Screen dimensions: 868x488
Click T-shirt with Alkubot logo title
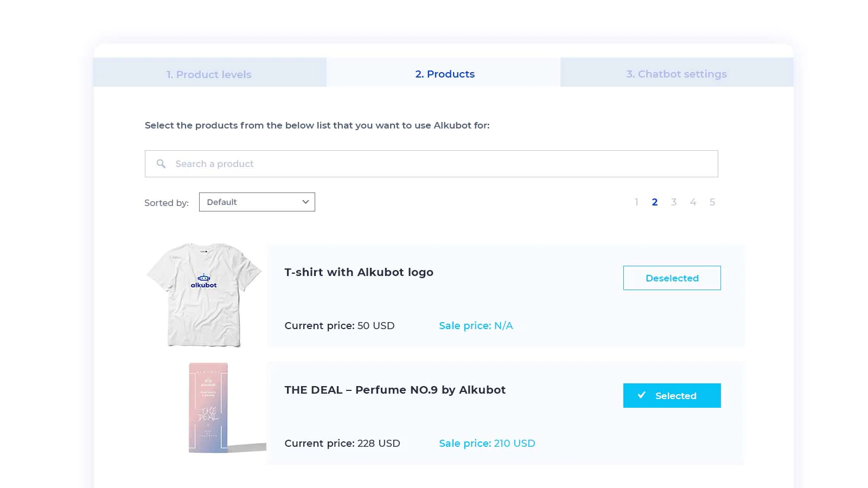(x=359, y=272)
